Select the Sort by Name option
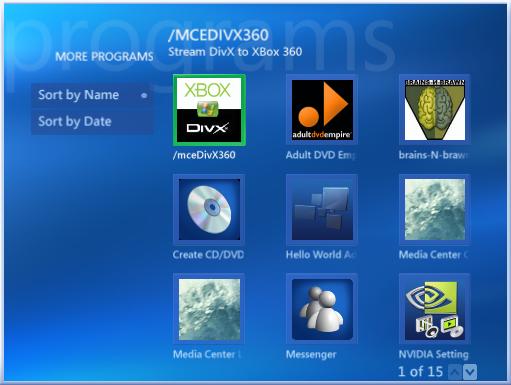Viewport: 511px width, 385px height. coord(92,95)
